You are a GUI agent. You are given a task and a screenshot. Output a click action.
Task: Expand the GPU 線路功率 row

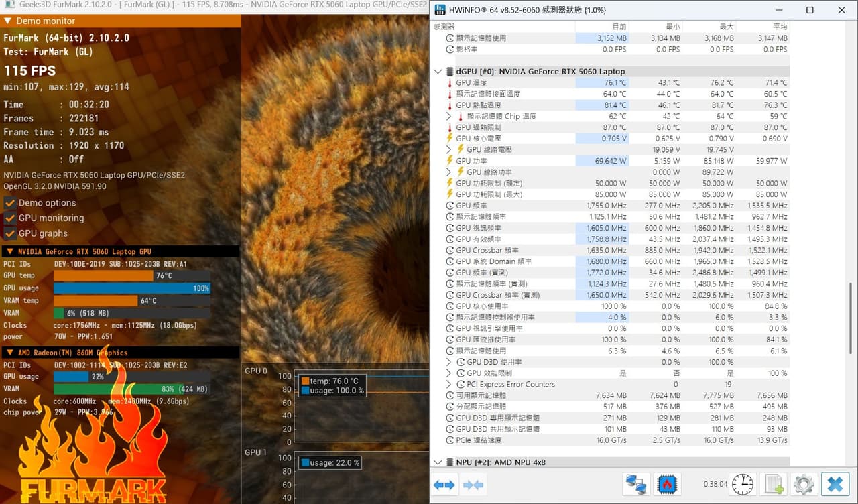coord(449,172)
